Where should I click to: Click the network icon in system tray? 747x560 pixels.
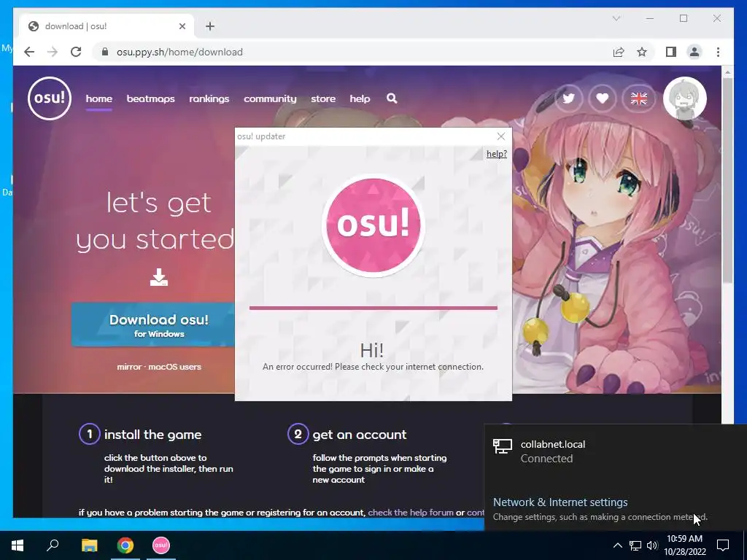(x=635, y=545)
